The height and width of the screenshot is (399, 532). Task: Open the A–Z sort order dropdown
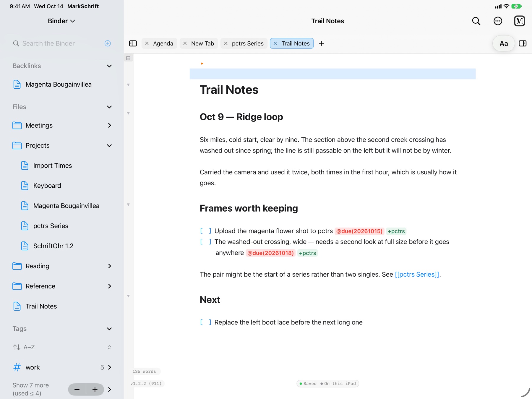tap(62, 347)
